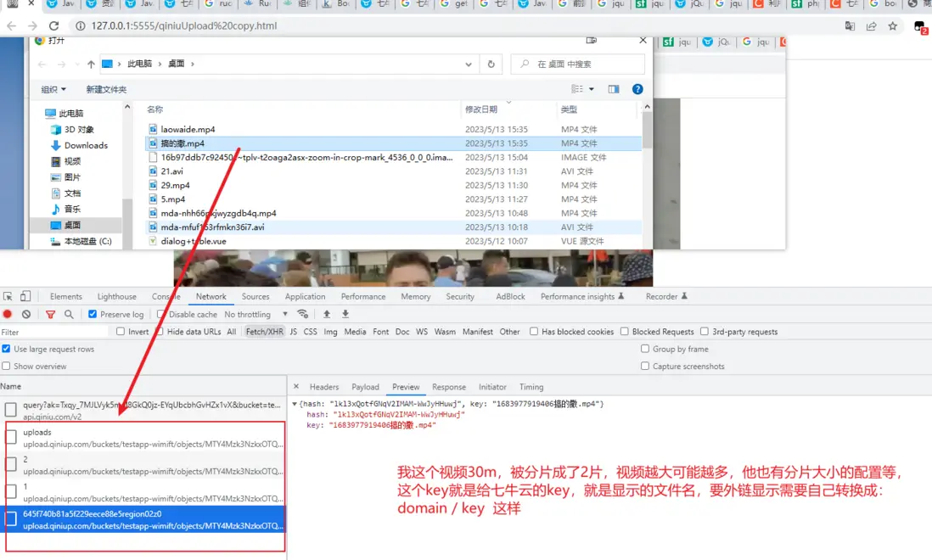This screenshot has width=932, height=560.
Task: Filter requests by Media type
Action: 355,332
